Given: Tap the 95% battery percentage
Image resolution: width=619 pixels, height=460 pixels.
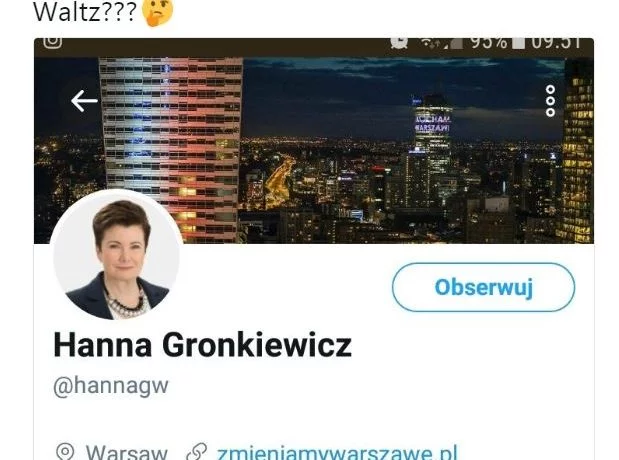Looking at the screenshot, I should point(489,43).
